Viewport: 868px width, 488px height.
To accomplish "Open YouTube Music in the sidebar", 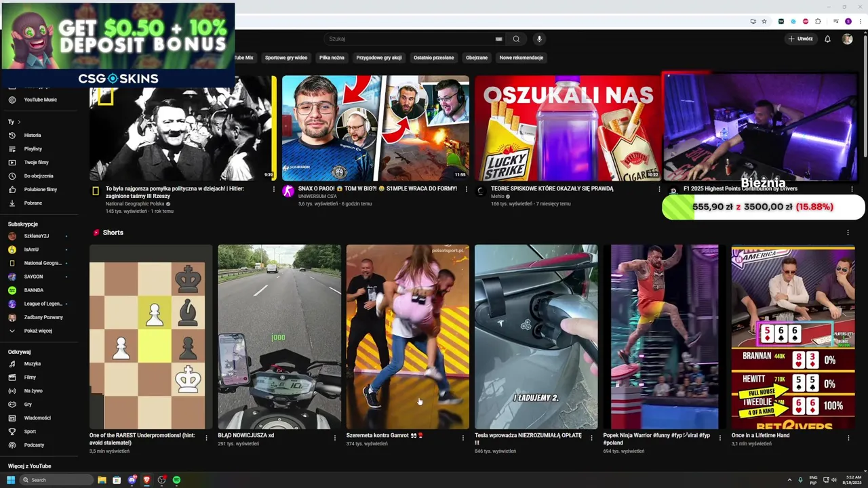I will click(39, 100).
